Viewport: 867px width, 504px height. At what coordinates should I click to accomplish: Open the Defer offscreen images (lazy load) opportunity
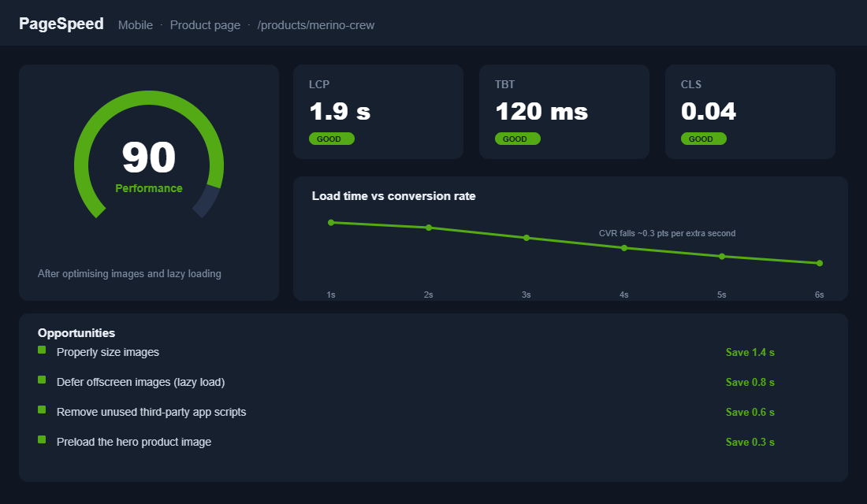click(140, 382)
